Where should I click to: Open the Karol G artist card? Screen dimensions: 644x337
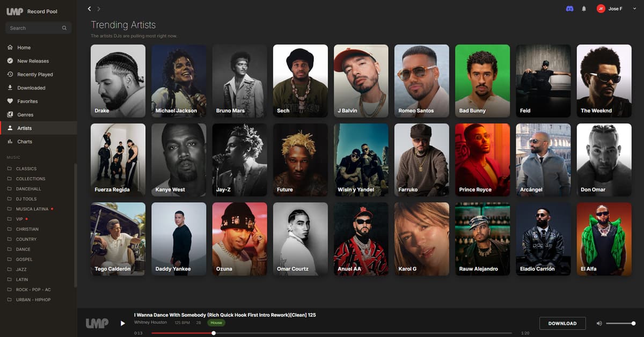pos(422,239)
